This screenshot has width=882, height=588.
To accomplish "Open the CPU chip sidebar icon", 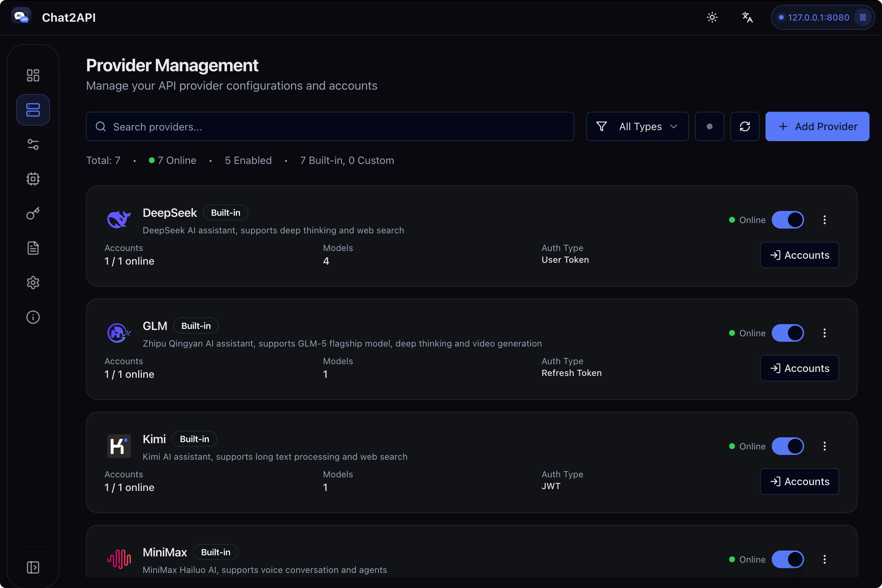I will [x=33, y=179].
